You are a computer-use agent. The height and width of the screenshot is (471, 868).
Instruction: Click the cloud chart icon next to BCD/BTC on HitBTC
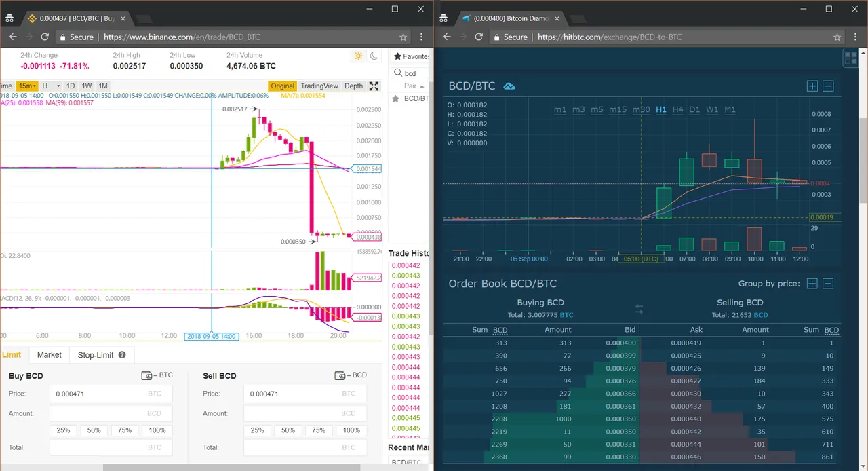[509, 86]
